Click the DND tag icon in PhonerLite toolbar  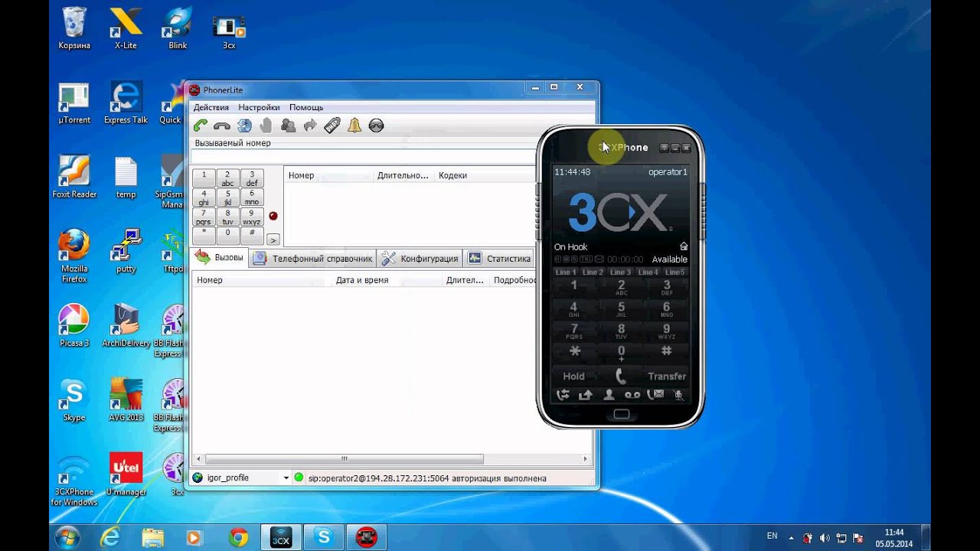pyautogui.click(x=332, y=126)
